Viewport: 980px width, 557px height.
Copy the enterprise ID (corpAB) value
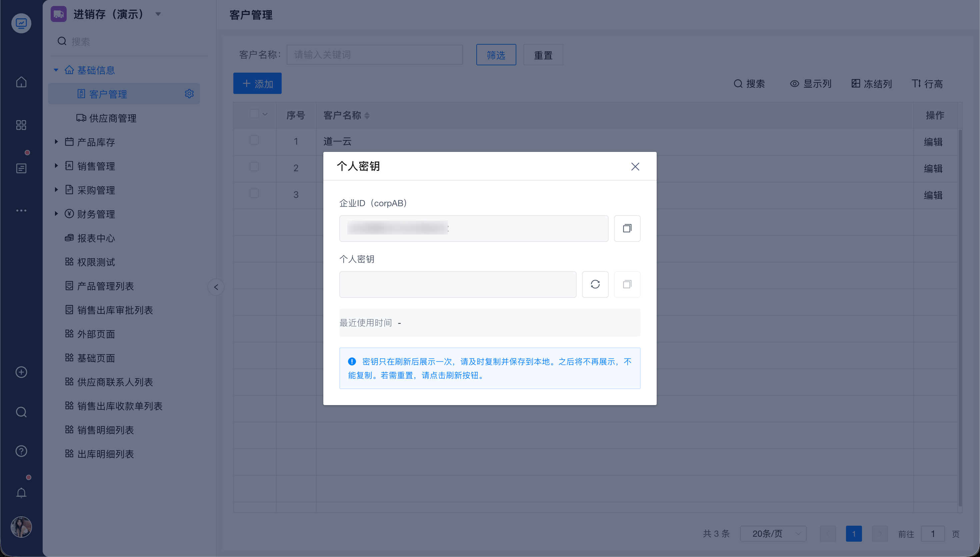click(x=627, y=229)
